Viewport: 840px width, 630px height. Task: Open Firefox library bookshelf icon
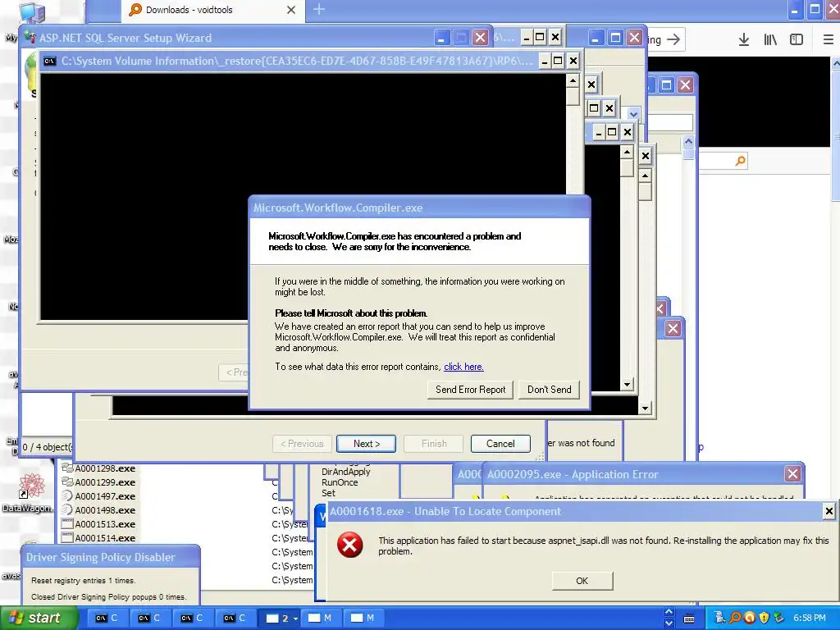(x=769, y=39)
